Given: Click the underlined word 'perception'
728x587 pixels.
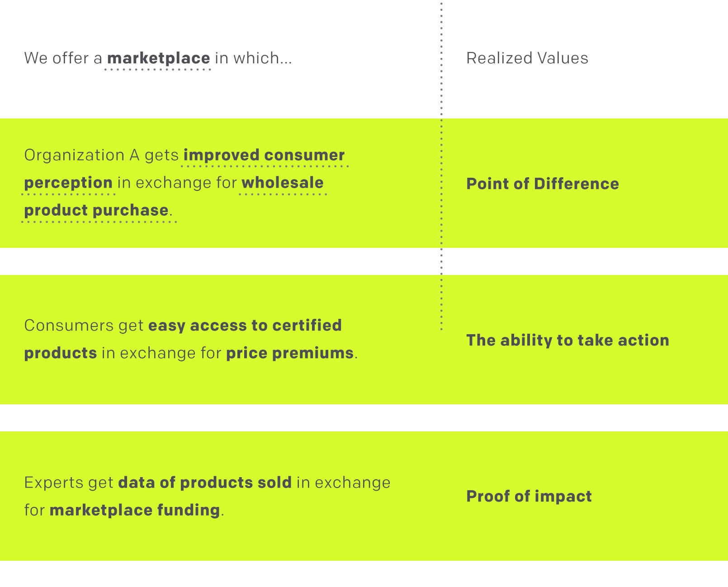Looking at the screenshot, I should point(68,183).
